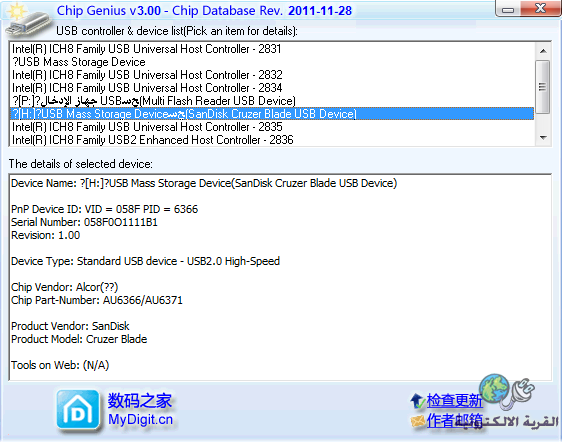This screenshot has width=564, height=444.
Task: Open the MyDigit.cn house logo
Action: [78, 410]
